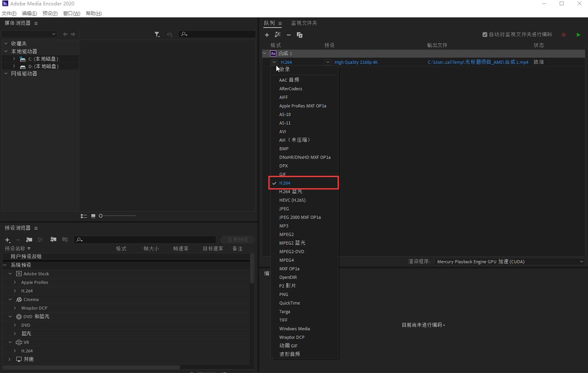Viewport: 588px width, 373px height.
Task: Open the 队列 panel menu icon
Action: pyautogui.click(x=280, y=24)
